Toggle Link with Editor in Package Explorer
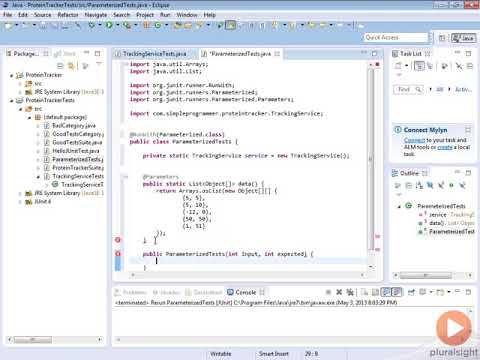The height and width of the screenshot is (360, 480). (x=71, y=66)
